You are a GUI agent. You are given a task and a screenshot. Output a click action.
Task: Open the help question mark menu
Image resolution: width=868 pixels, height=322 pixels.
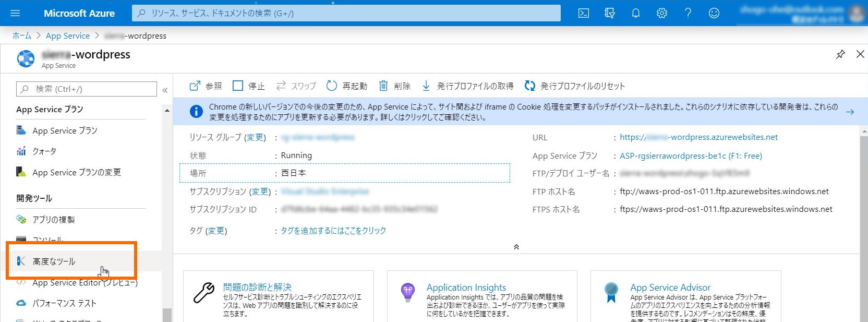coord(688,13)
